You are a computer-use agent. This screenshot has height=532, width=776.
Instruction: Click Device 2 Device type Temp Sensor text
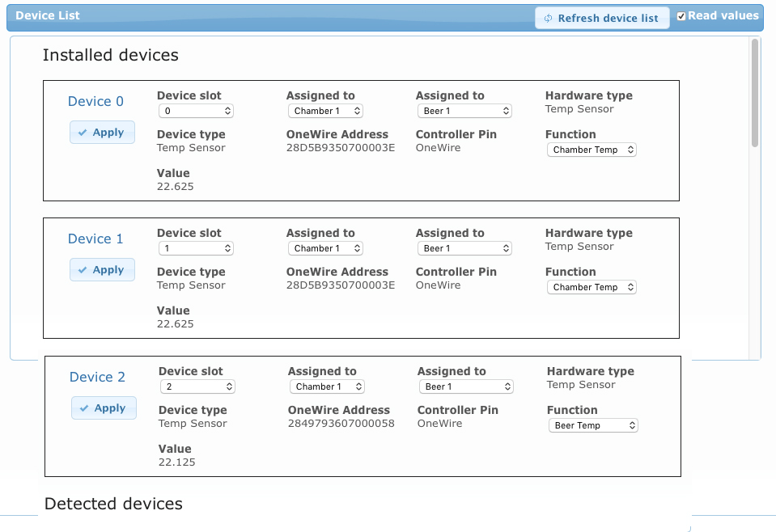point(193,424)
